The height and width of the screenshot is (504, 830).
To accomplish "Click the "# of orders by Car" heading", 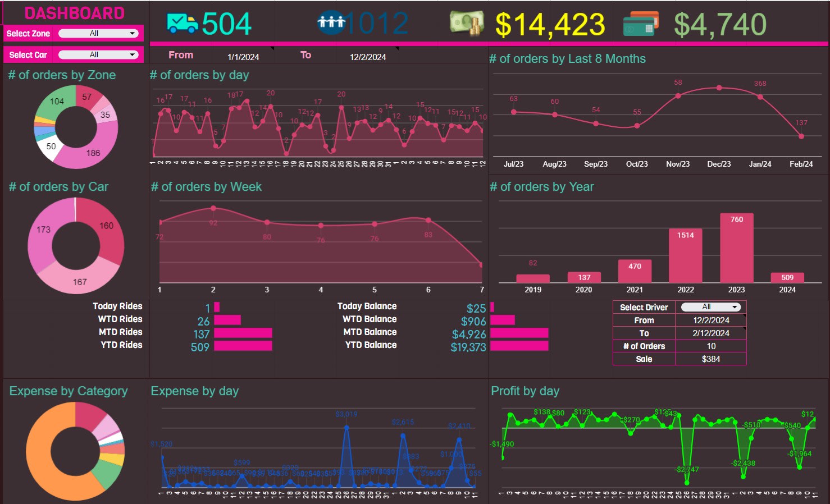I will (58, 187).
